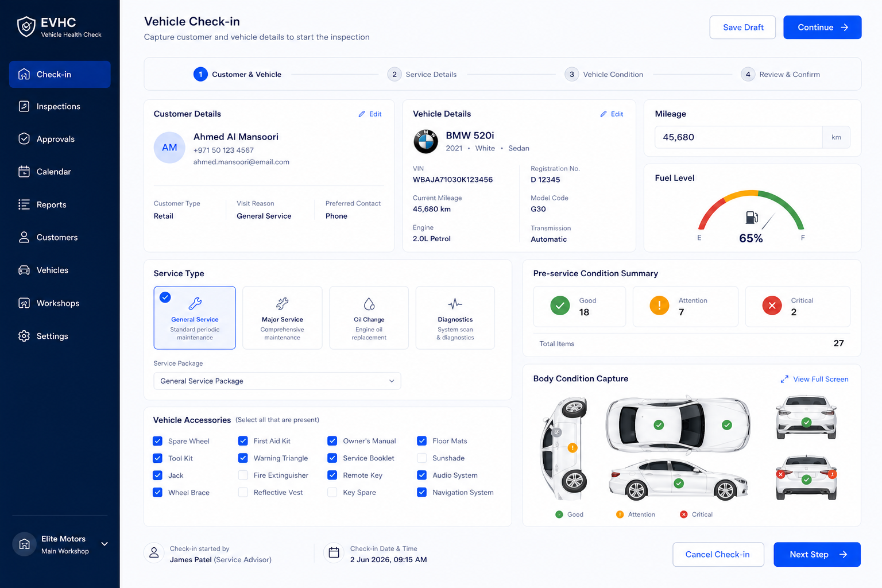This screenshot has height=588, width=882.
Task: Click the green Good status icon
Action: click(560, 305)
